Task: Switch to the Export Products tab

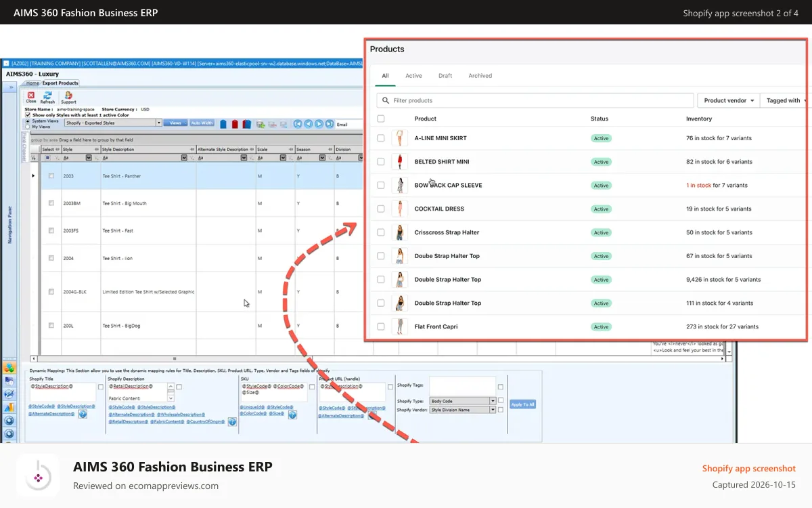Action: click(61, 83)
